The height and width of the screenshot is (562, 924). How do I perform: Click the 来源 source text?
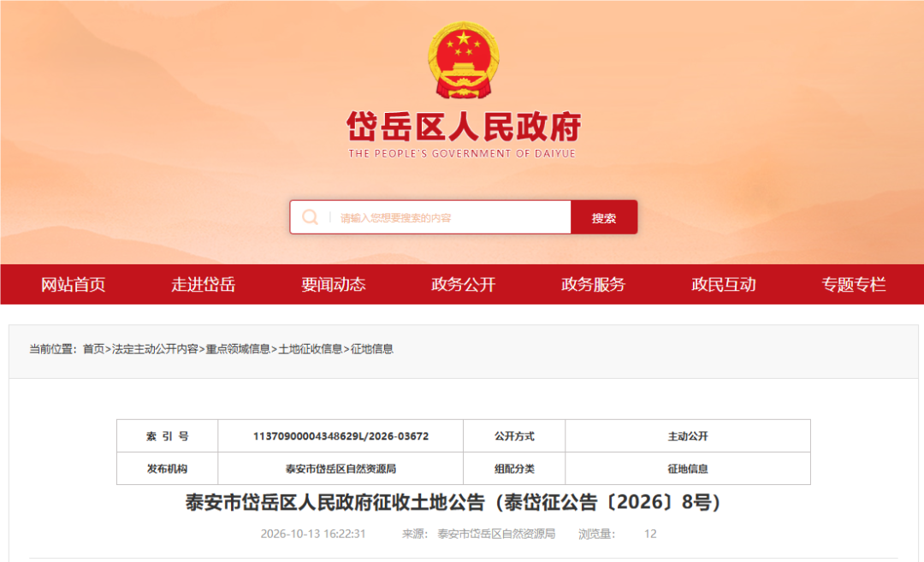478,534
